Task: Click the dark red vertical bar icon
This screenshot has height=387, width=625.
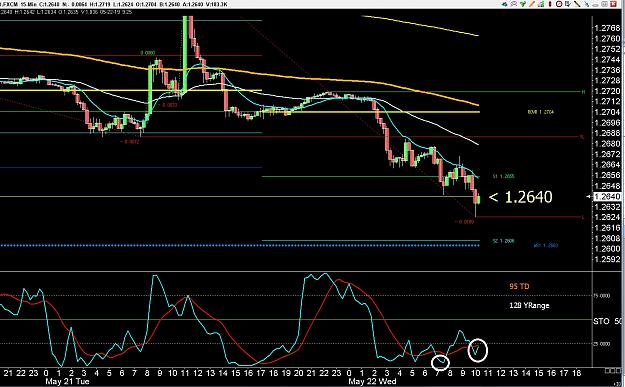Action: pyautogui.click(x=550, y=4)
